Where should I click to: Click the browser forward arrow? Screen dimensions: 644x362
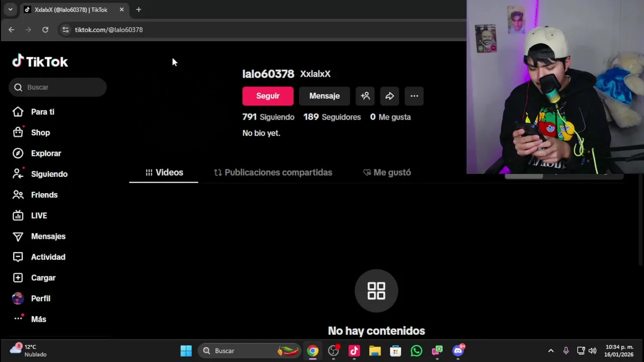[x=28, y=30]
